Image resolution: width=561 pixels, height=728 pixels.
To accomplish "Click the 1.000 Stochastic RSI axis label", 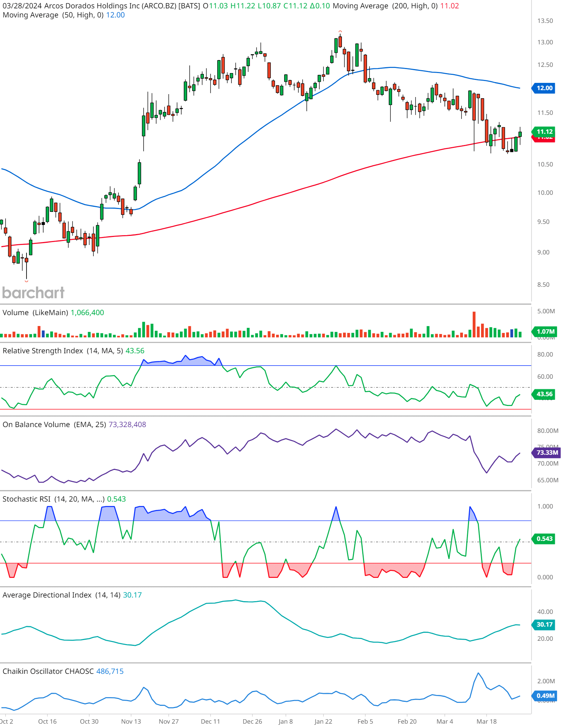I will (545, 506).
